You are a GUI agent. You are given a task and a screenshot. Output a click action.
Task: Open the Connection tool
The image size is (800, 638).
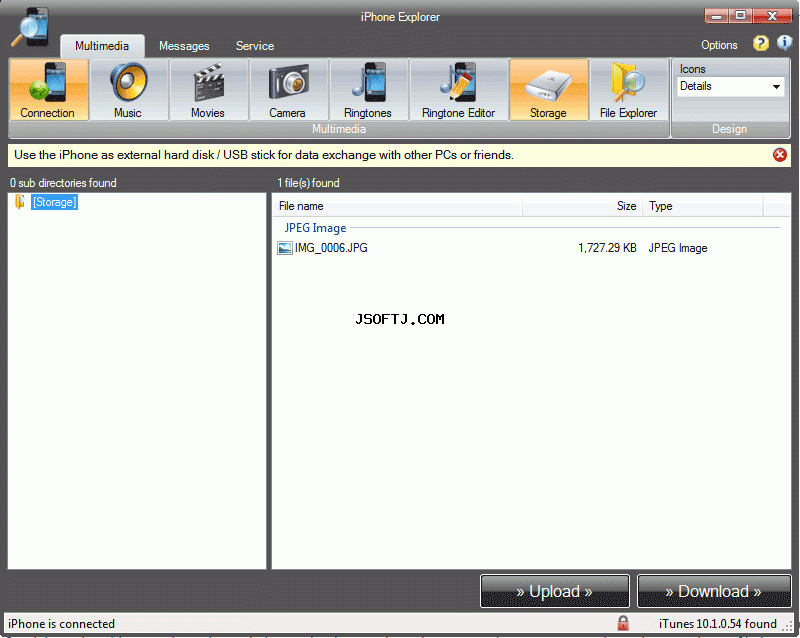pos(48,90)
